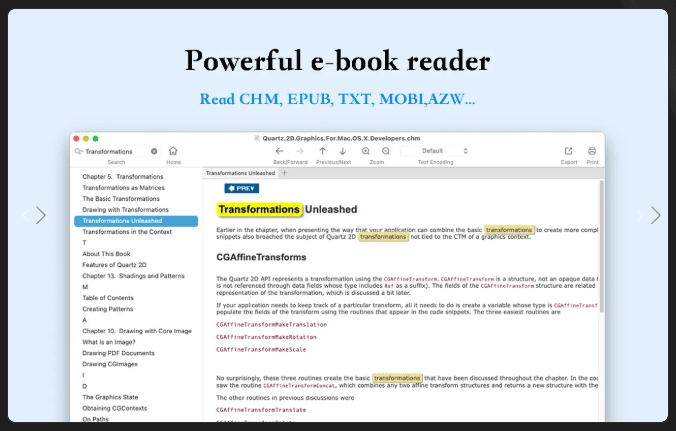Screen dimensions: 676x431
Task: Click the PREV navigation button
Action: [241, 188]
